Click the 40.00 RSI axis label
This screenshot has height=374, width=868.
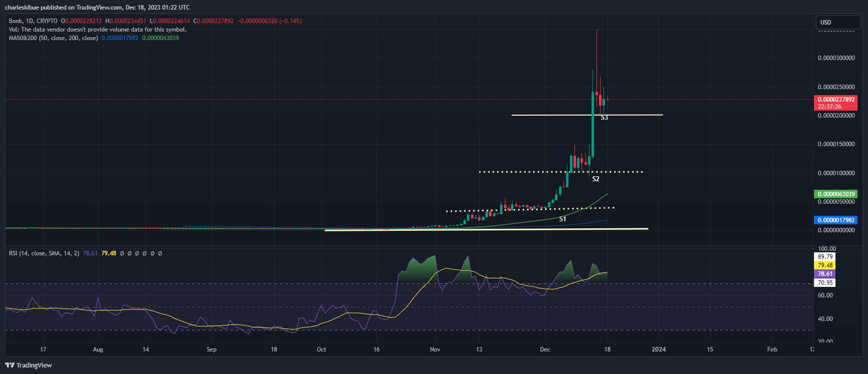pyautogui.click(x=825, y=319)
